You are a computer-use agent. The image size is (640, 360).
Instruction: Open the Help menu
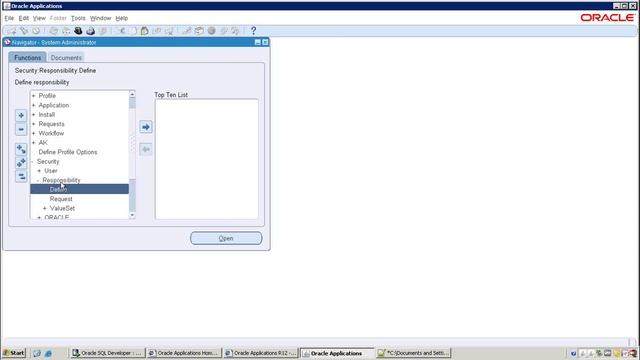[122, 18]
